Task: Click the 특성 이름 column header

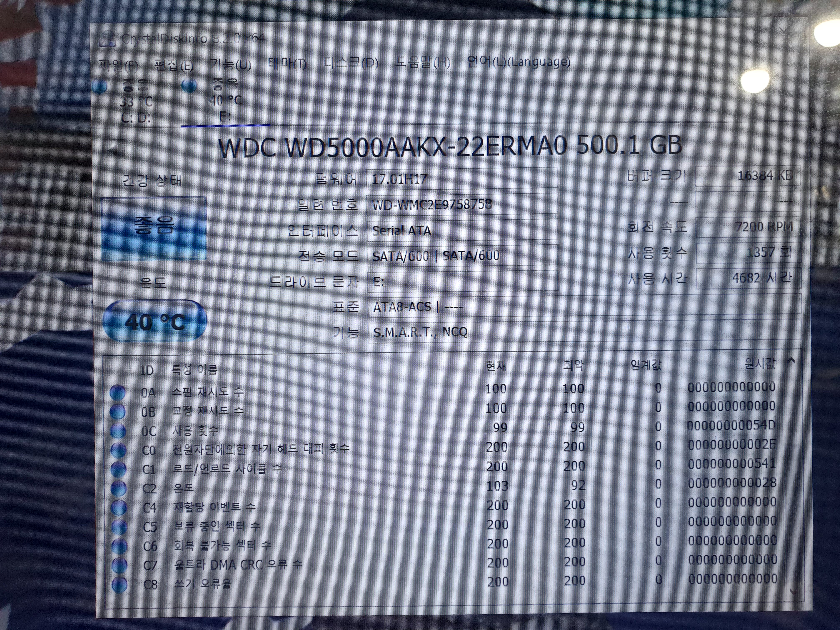Action: coord(194,369)
